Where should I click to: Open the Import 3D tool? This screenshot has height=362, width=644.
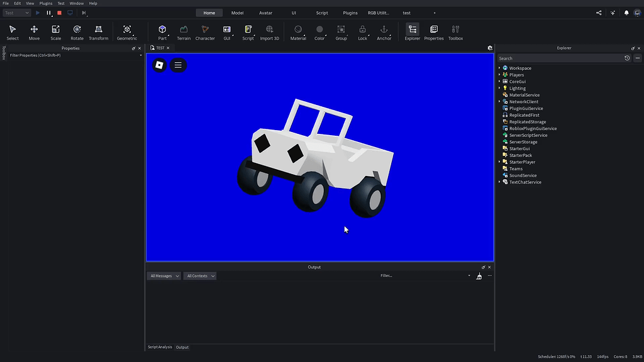pos(269,31)
